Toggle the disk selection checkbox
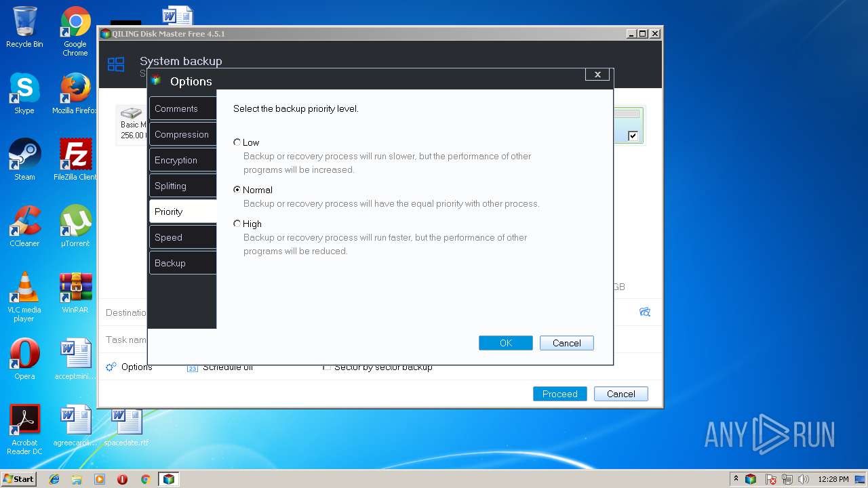This screenshot has height=488, width=868. (633, 136)
